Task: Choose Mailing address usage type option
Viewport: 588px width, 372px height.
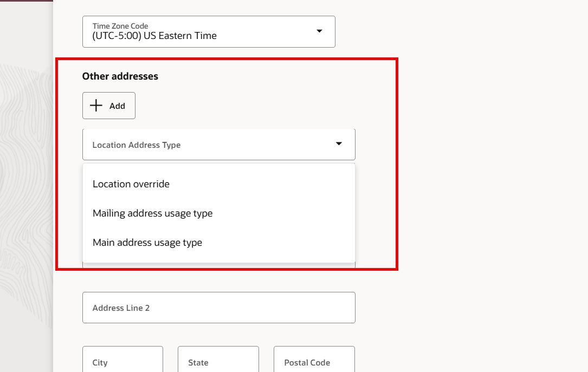Action: pos(218,213)
